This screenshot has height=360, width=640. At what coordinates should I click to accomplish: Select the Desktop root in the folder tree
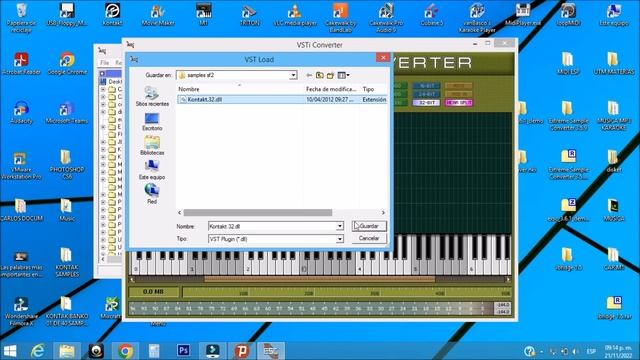[116, 82]
